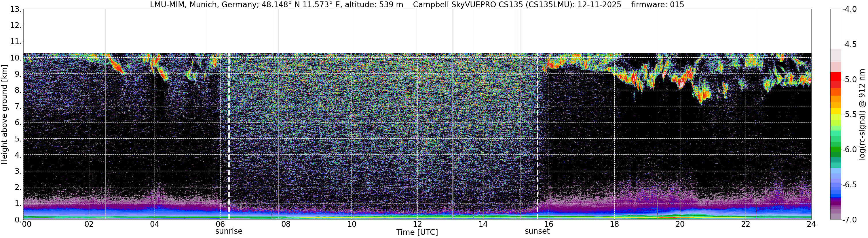The image size is (868, 238).
Task: Click the Campbell SkyVUEPRO CS135 instrument title text
Action: [x=517, y=4]
